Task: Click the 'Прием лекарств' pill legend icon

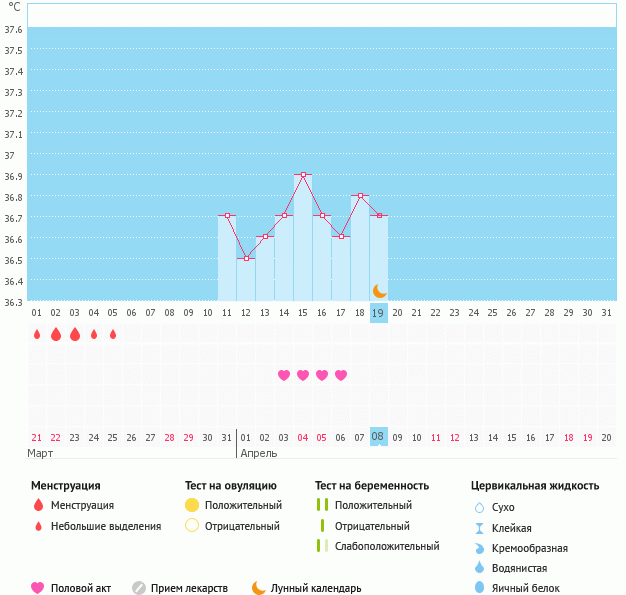Action: pos(139,588)
